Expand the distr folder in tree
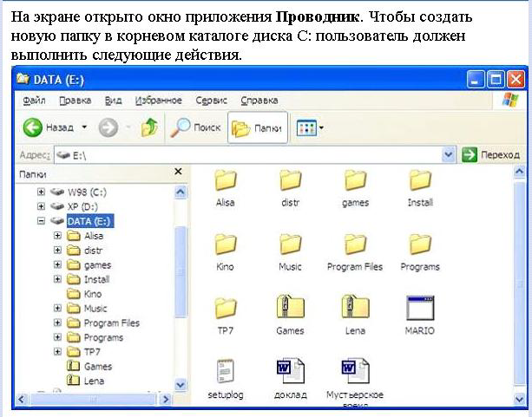The height and width of the screenshot is (417, 532). tap(57, 251)
